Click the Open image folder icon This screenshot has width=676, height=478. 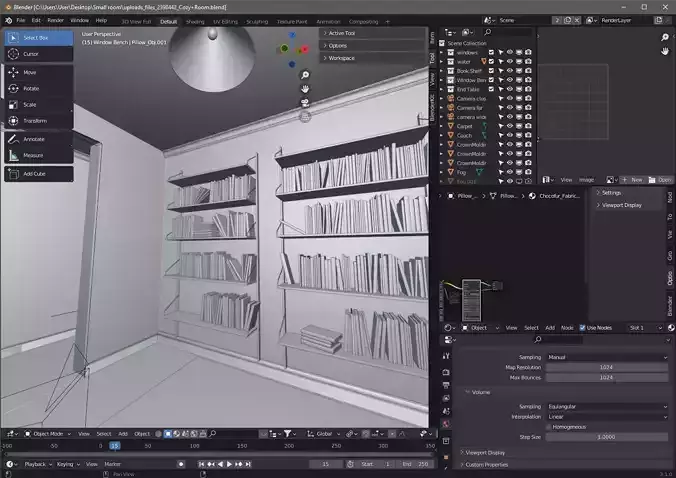coord(652,180)
